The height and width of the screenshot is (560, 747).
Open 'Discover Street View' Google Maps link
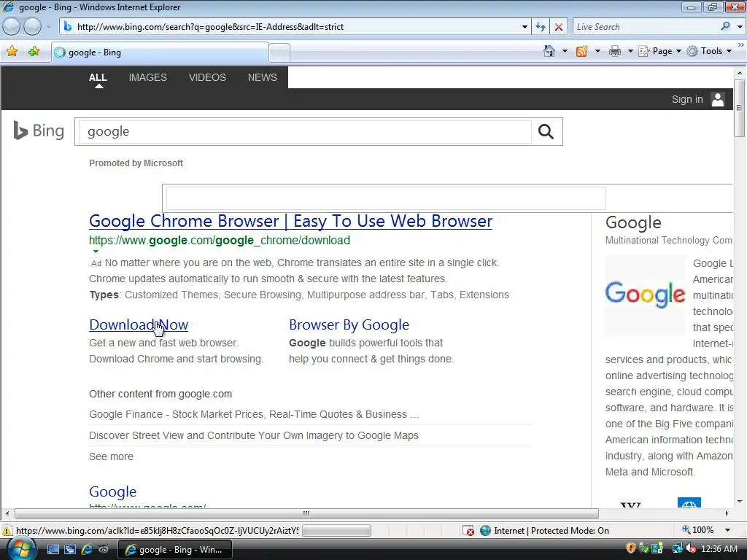[253, 435]
